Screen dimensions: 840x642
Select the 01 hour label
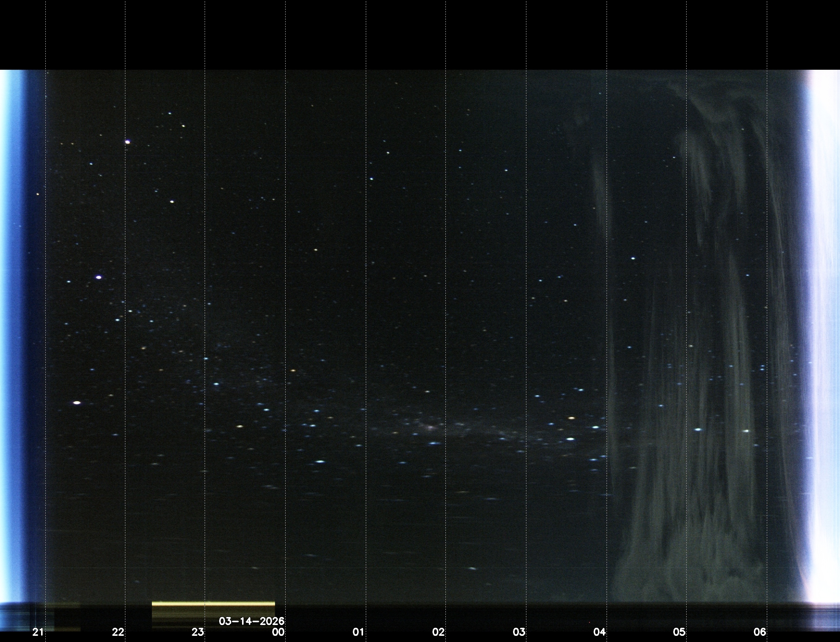358,632
